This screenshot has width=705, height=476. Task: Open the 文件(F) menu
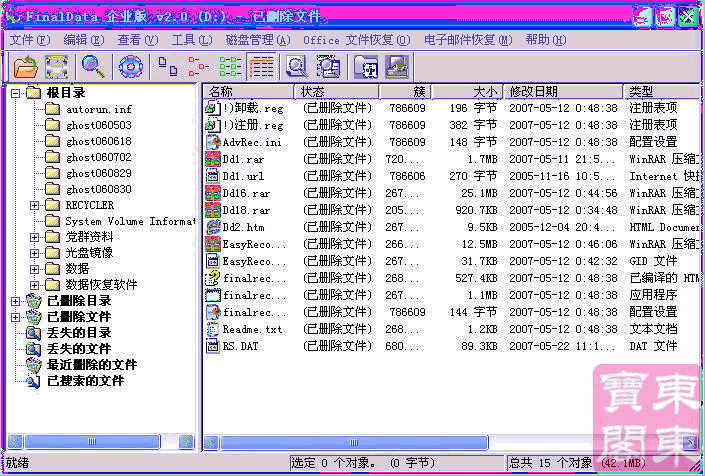point(30,40)
